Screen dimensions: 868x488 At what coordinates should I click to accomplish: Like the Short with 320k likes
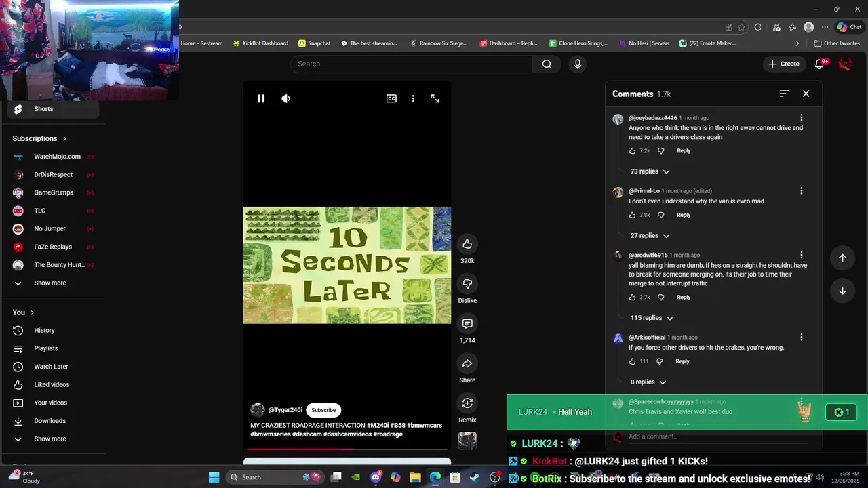pyautogui.click(x=467, y=244)
